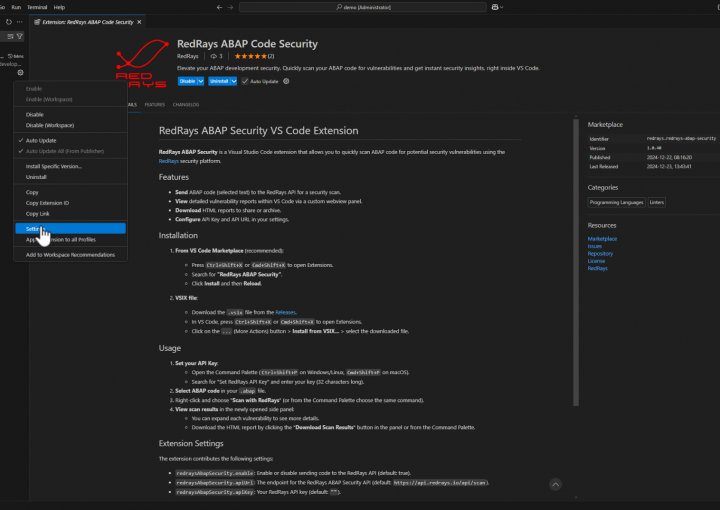This screenshot has height=510, width=720.
Task: Click the command center search field
Action: click(x=363, y=7)
